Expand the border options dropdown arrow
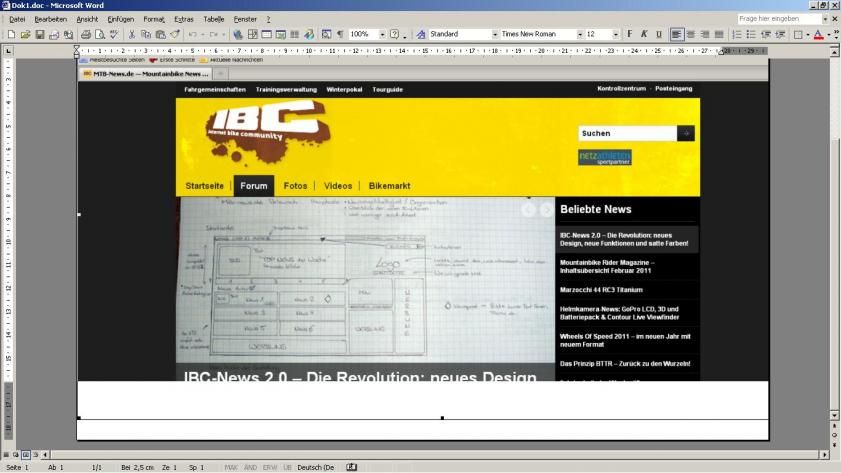 pyautogui.click(x=808, y=34)
